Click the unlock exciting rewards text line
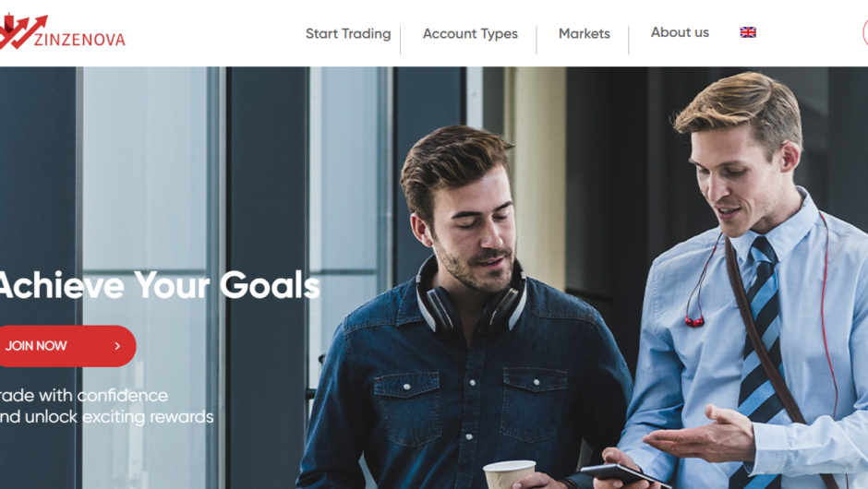 [x=106, y=416]
